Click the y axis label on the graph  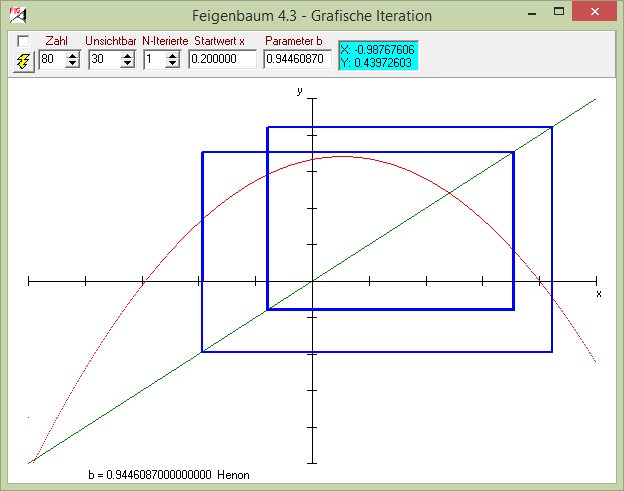(300, 92)
